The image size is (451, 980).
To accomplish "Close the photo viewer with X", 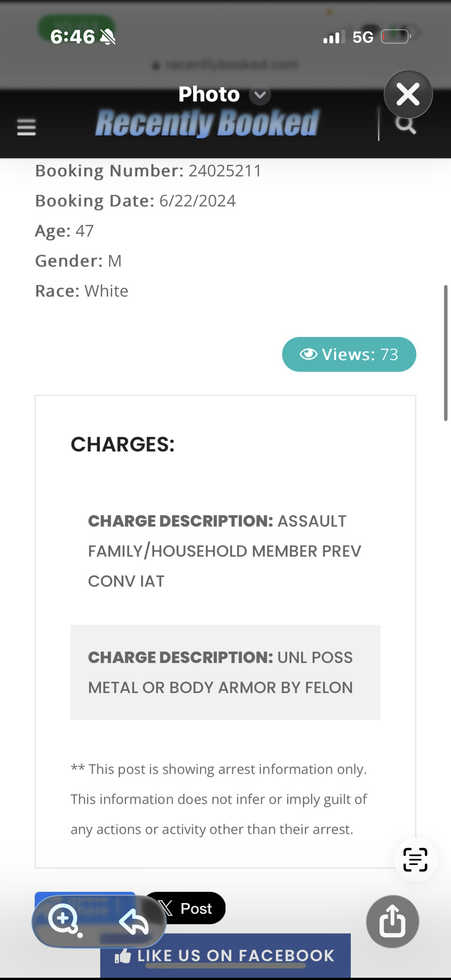I will click(x=408, y=94).
